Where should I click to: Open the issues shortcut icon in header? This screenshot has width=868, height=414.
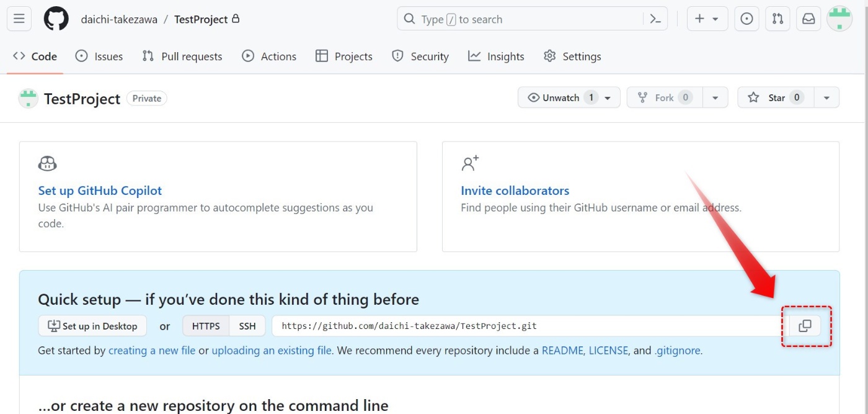[746, 19]
